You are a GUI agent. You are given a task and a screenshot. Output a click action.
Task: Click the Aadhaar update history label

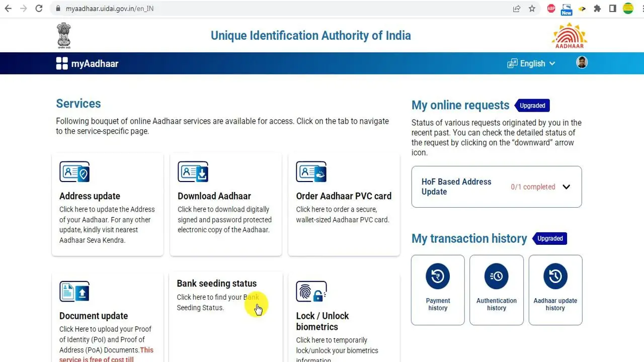[555, 304]
